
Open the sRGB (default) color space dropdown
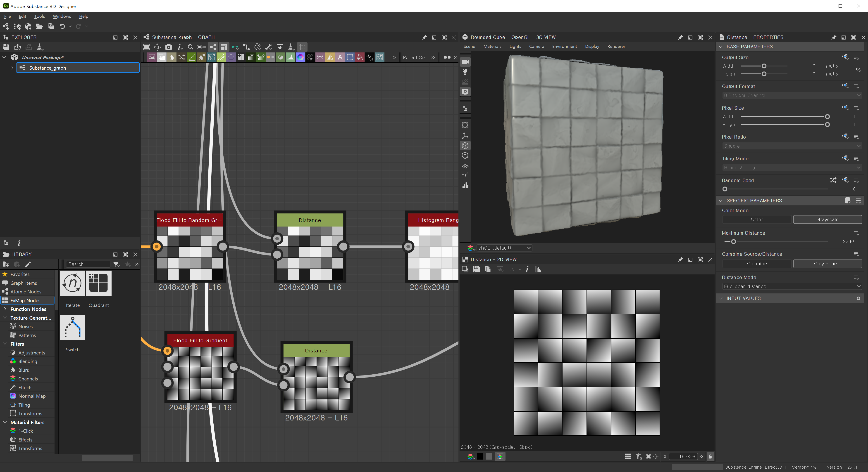click(504, 248)
